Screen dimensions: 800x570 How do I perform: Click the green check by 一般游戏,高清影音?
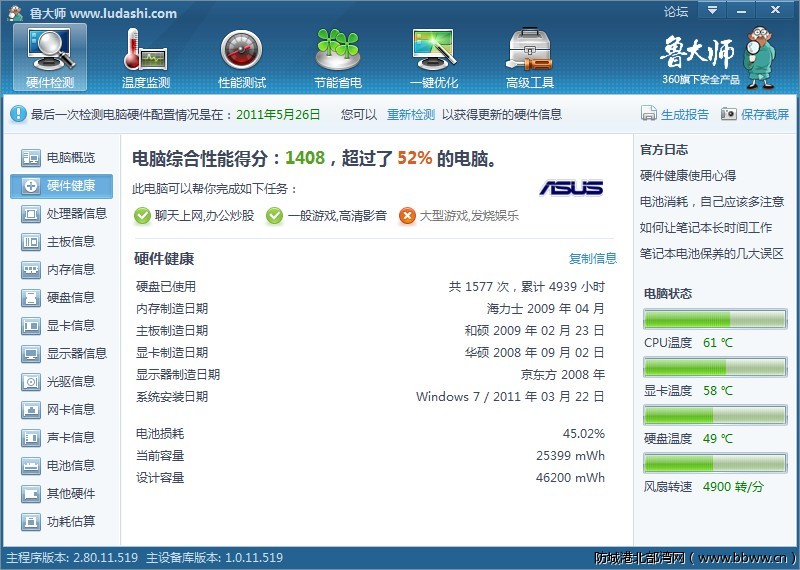tap(274, 216)
